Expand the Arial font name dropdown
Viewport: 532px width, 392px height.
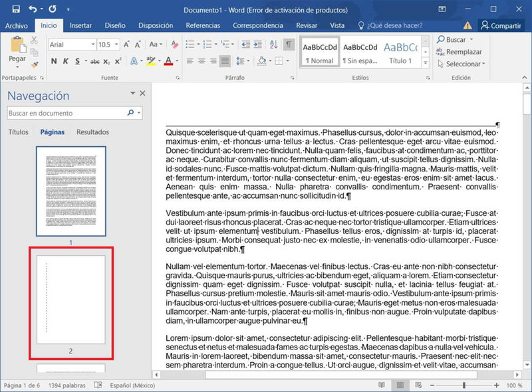coord(92,44)
